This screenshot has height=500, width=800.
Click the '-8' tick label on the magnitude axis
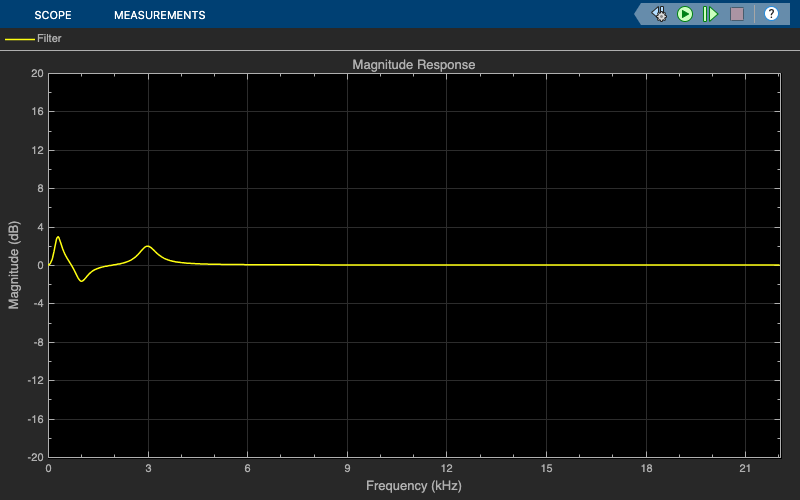(x=38, y=342)
